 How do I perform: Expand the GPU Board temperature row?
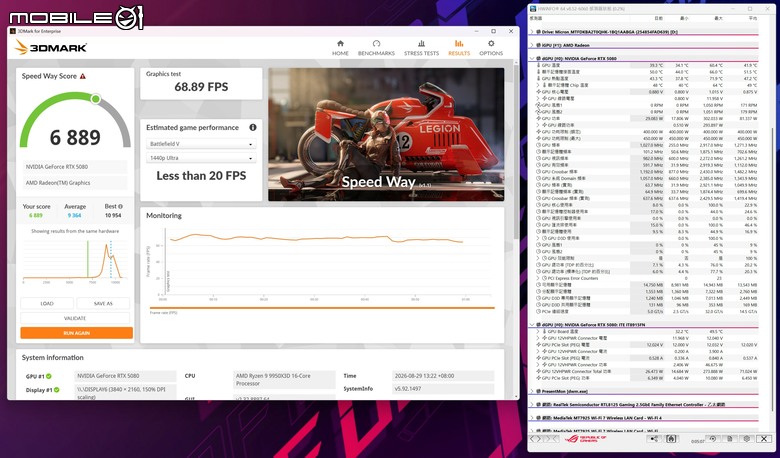[x=538, y=331]
